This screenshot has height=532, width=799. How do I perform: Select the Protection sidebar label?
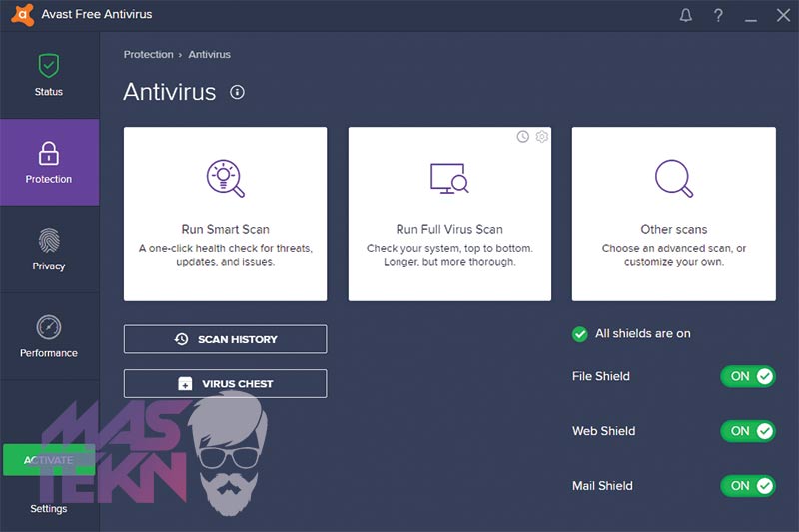48,179
